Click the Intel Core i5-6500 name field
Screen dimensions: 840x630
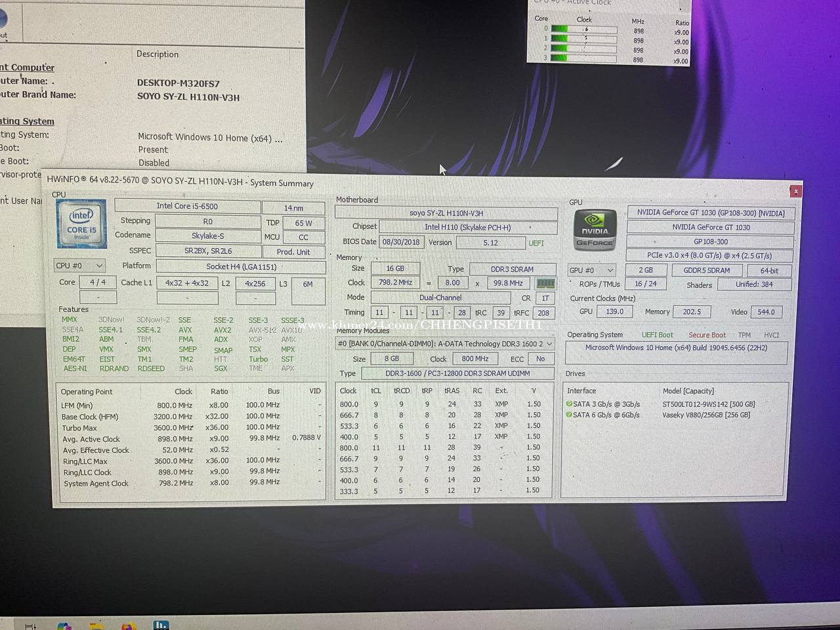(187, 206)
